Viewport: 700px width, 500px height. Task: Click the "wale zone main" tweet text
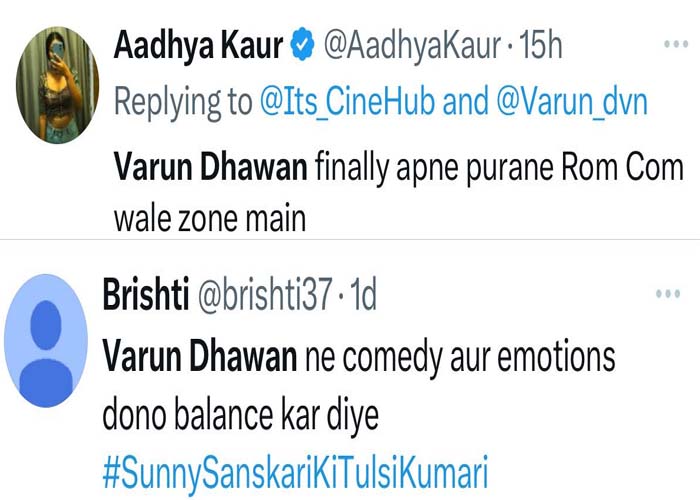pyautogui.click(x=206, y=217)
